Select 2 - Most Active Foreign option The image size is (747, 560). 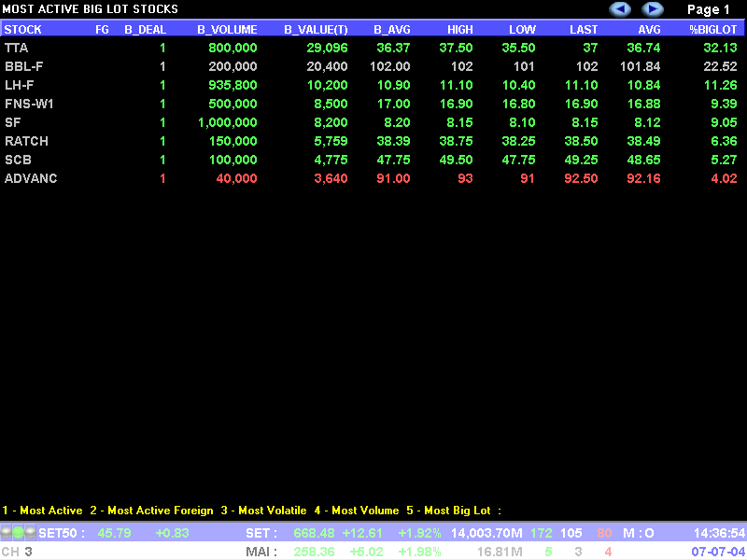pos(151,511)
